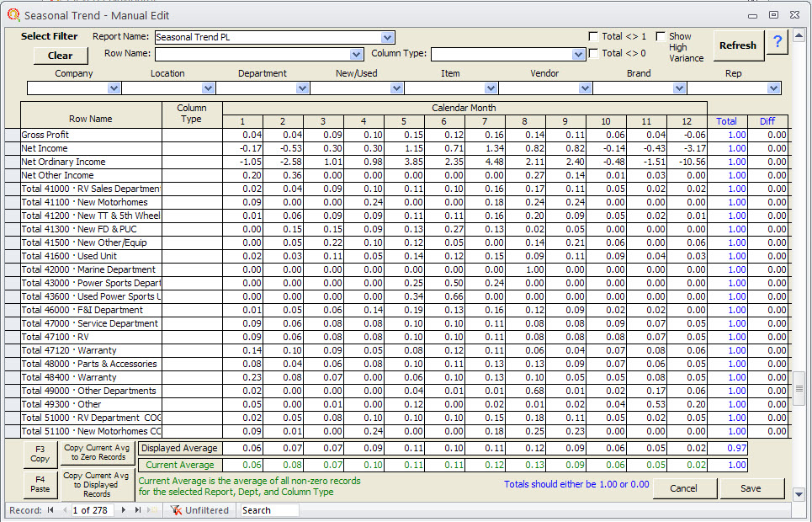Image resolution: width=812 pixels, height=522 pixels.
Task: Go to previous record arrow
Action: point(65,510)
